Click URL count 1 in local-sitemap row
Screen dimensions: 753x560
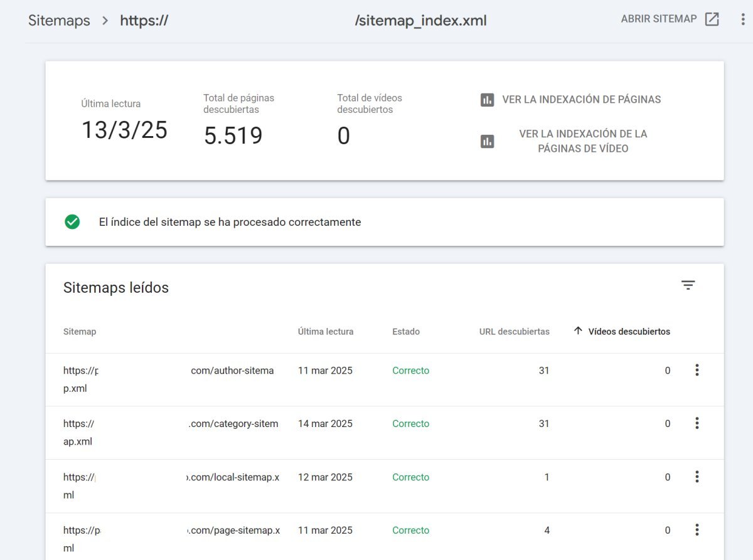[x=547, y=477]
